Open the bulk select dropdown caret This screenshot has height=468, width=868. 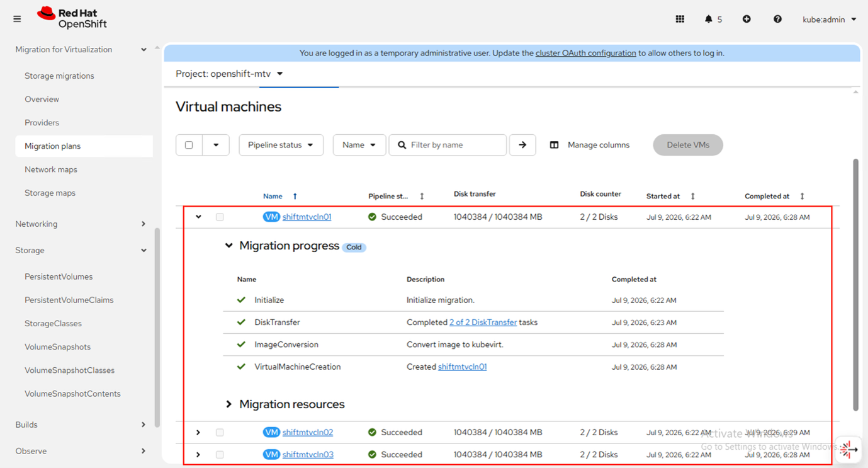[x=216, y=145]
